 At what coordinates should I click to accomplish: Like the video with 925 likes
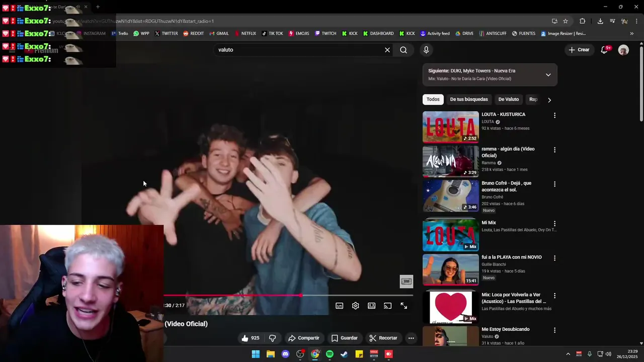pyautogui.click(x=250, y=338)
